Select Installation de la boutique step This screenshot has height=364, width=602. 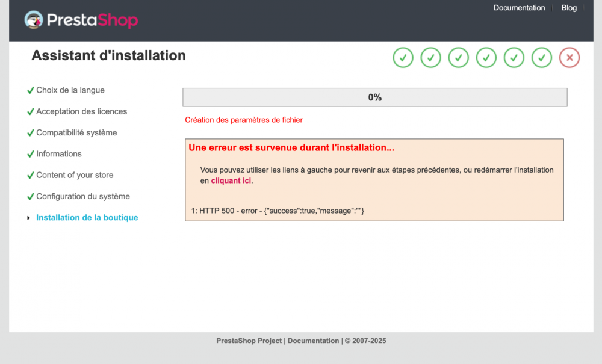87,217
